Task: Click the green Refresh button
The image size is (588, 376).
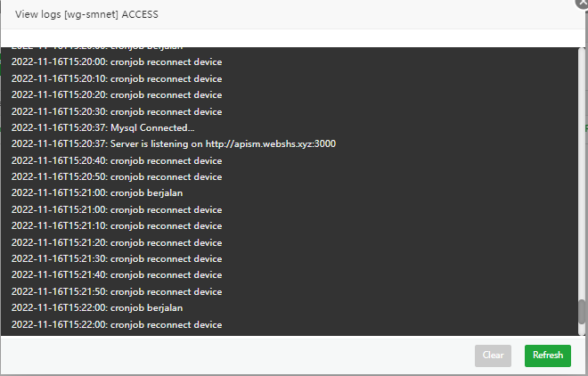Action: (547, 356)
